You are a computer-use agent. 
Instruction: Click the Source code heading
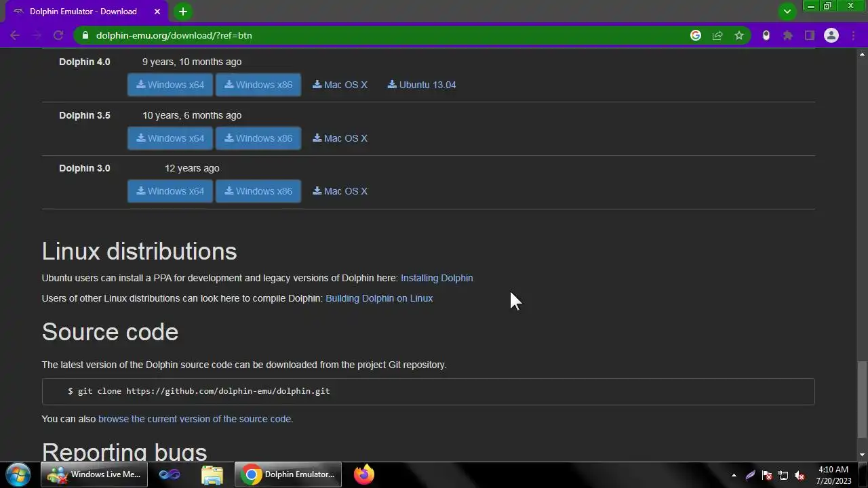pos(110,332)
